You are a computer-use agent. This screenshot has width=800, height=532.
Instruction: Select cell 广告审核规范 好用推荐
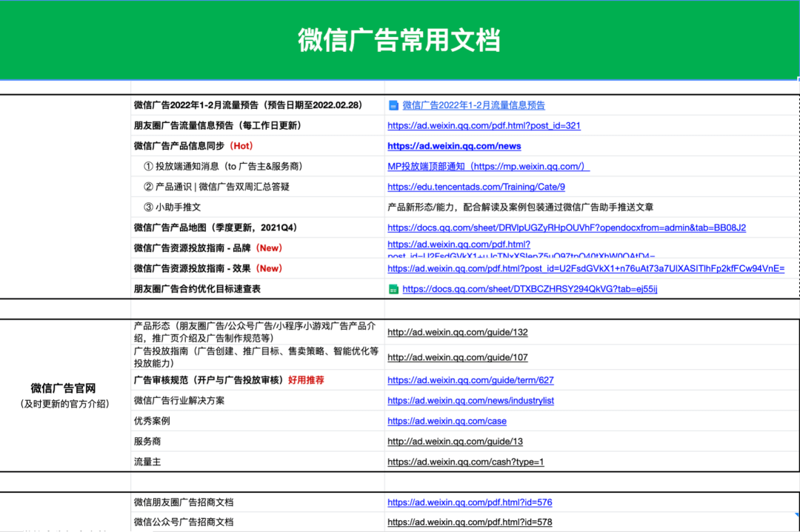tap(258, 380)
